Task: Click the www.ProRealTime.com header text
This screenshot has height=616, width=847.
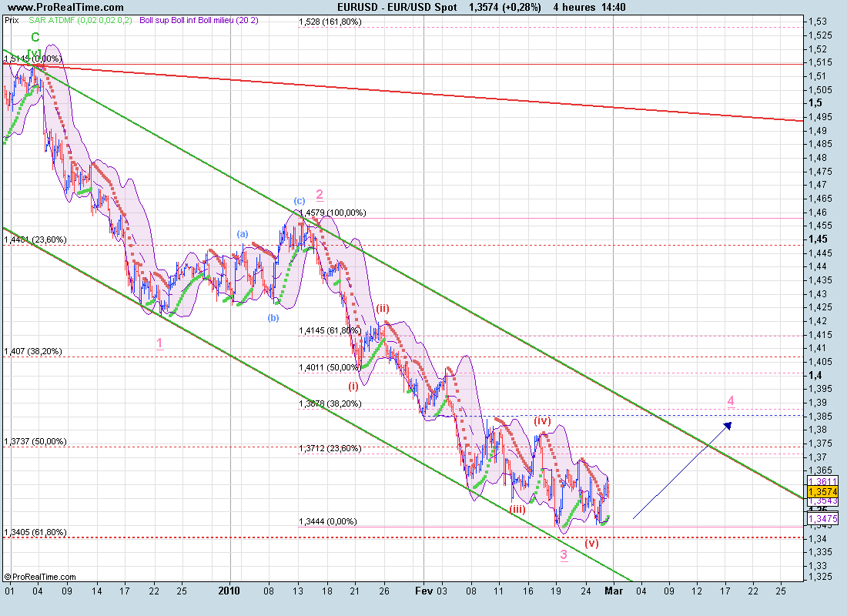Action: point(66,8)
